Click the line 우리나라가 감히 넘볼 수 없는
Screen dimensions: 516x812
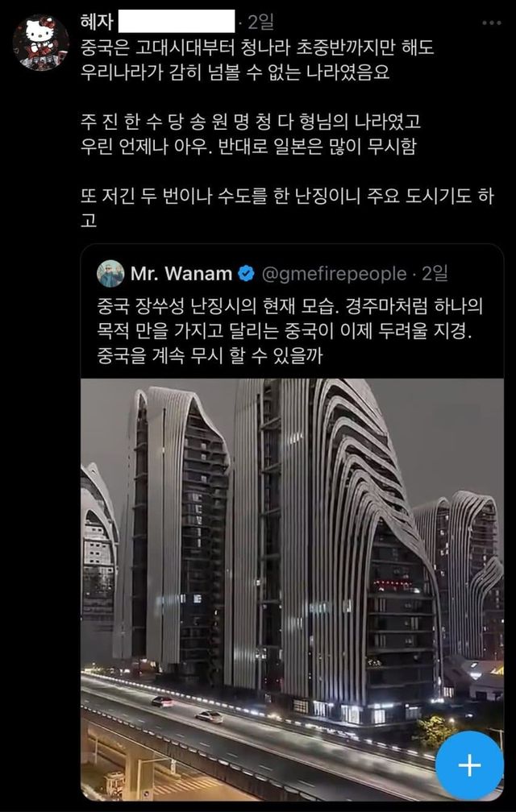pos(235,73)
